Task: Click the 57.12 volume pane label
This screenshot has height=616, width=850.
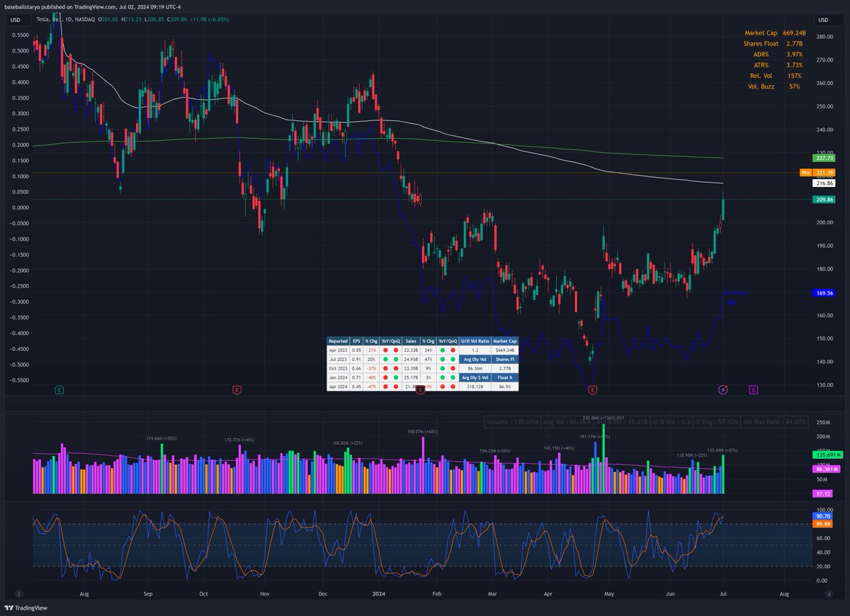Action: (822, 493)
